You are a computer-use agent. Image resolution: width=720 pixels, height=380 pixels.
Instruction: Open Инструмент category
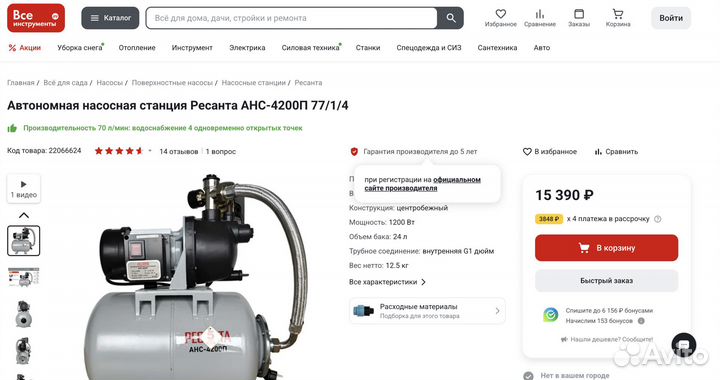[x=192, y=48]
